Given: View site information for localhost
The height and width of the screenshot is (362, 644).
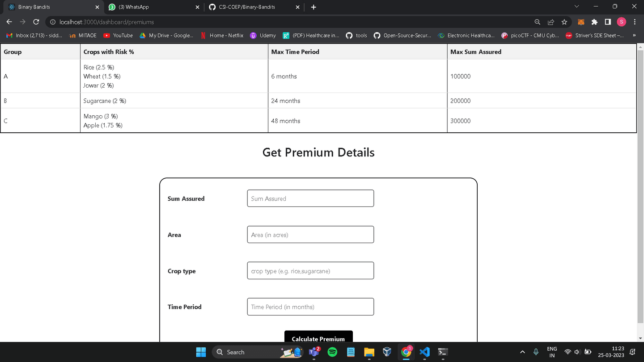Looking at the screenshot, I should point(53,22).
